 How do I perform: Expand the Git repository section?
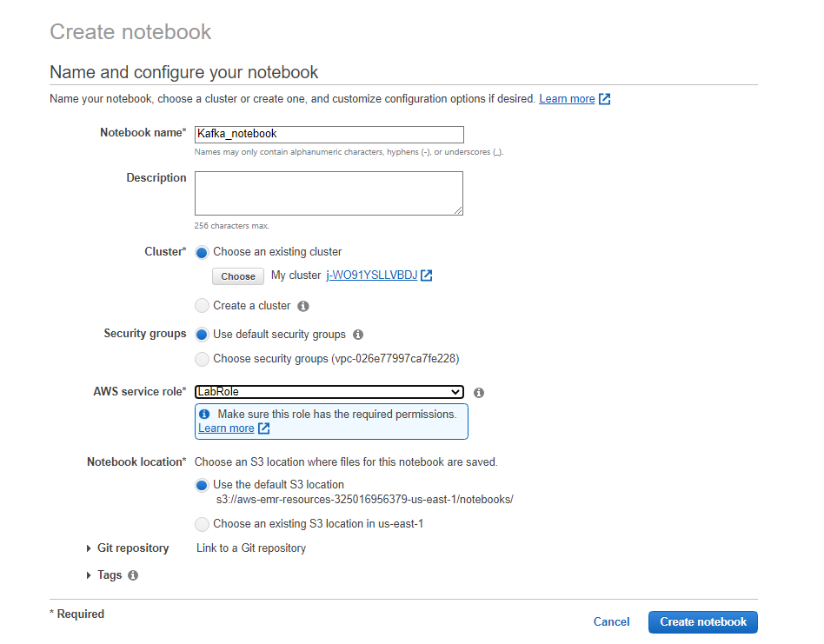tap(89, 548)
